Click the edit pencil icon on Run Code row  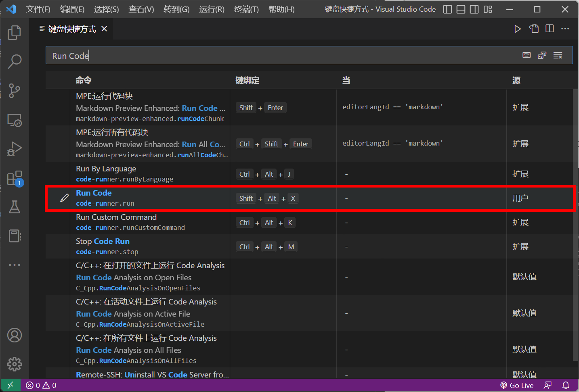coord(64,198)
